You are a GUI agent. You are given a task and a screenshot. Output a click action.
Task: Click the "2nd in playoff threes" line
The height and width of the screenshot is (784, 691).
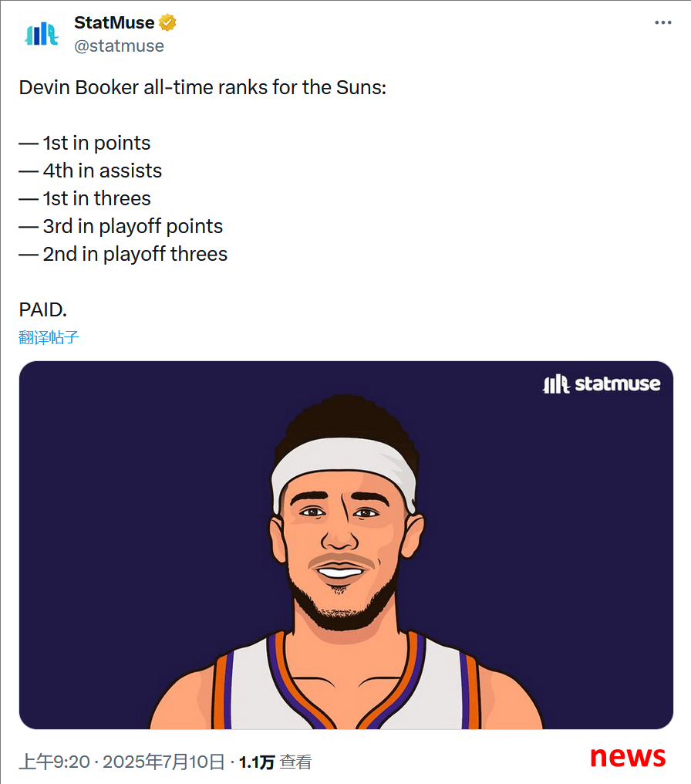123,254
